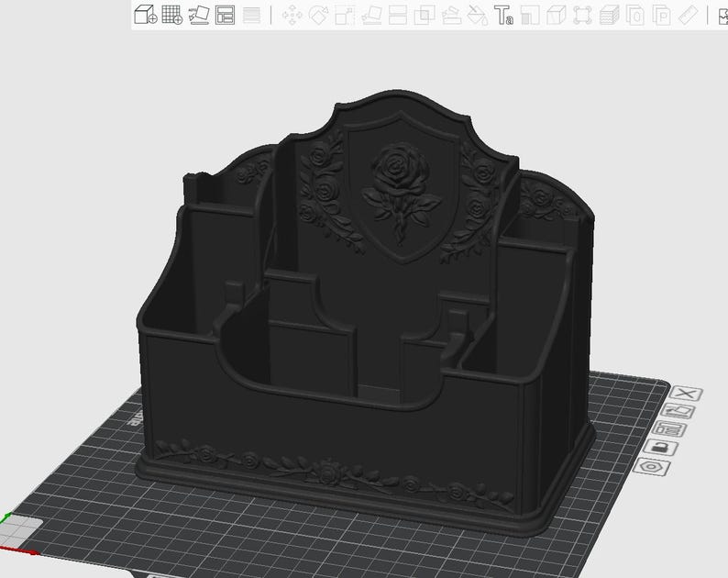Toggle the plate lock icon
The height and width of the screenshot is (578, 728).
660,447
